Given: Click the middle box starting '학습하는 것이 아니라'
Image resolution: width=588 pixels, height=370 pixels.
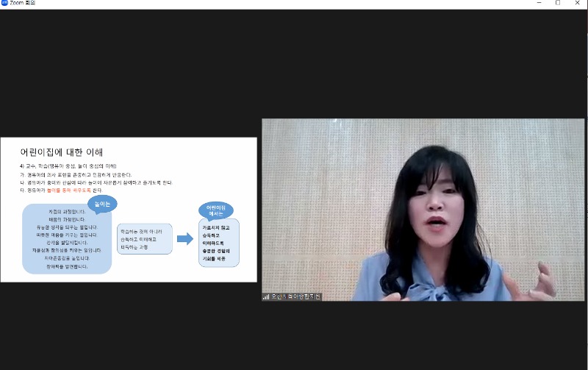Looking at the screenshot, I should pyautogui.click(x=144, y=239).
